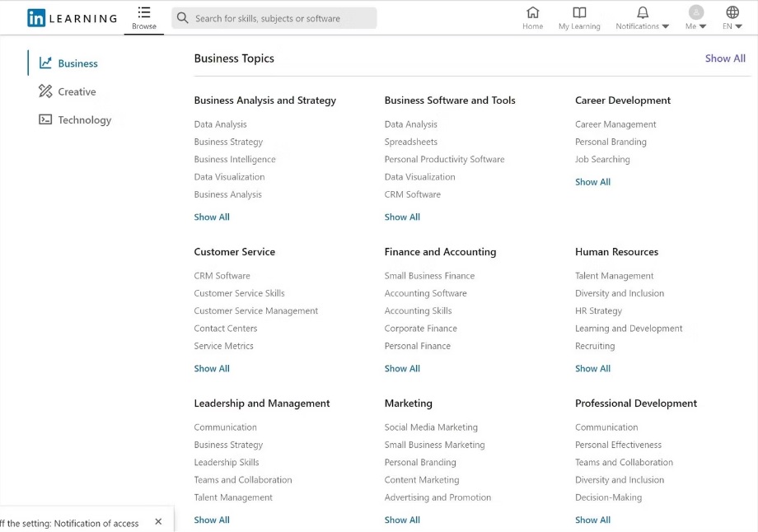Click the Creative pencil-ruler icon

[x=45, y=91]
